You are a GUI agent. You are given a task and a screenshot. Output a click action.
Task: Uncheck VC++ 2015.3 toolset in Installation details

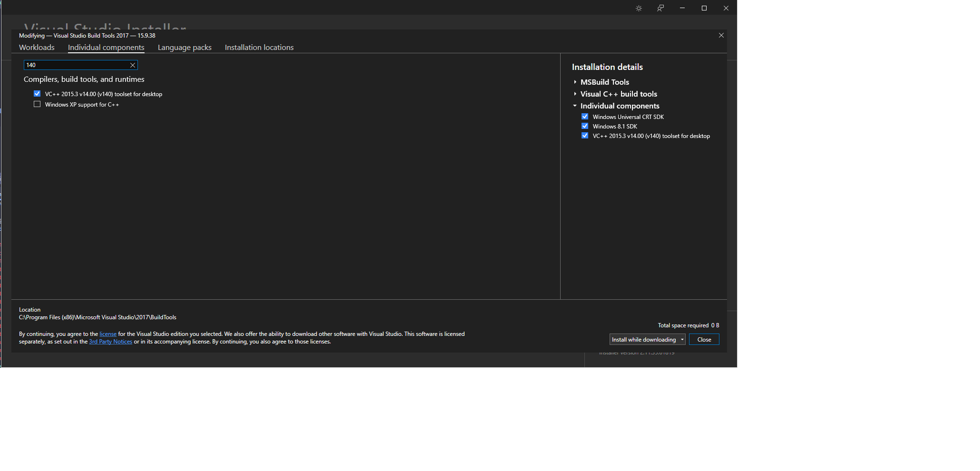585,136
